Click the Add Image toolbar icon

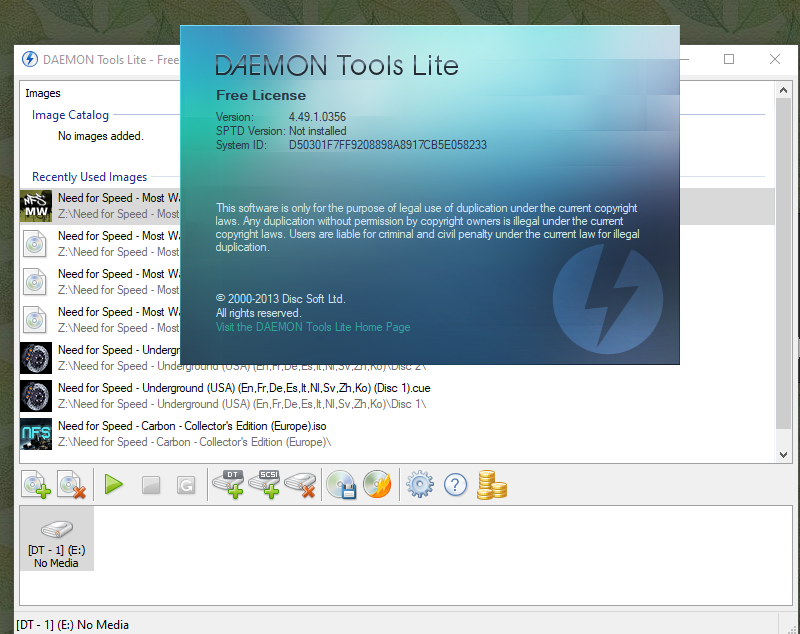pos(36,485)
